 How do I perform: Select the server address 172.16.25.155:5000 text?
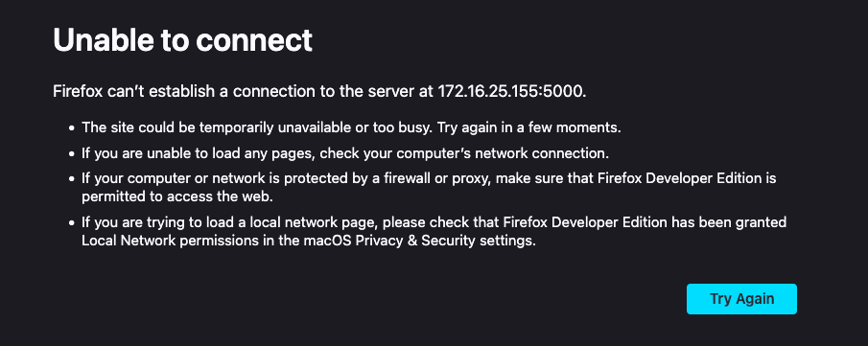(x=510, y=91)
